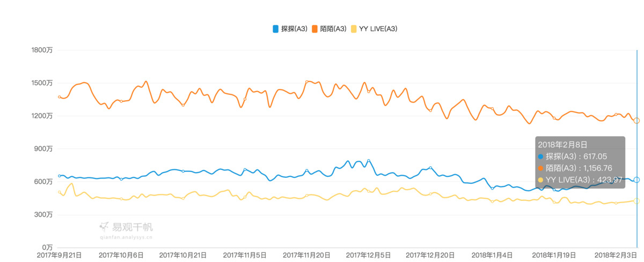Select the orange 陌陌 endpoint marker circle
644x262 pixels.
[x=637, y=121]
